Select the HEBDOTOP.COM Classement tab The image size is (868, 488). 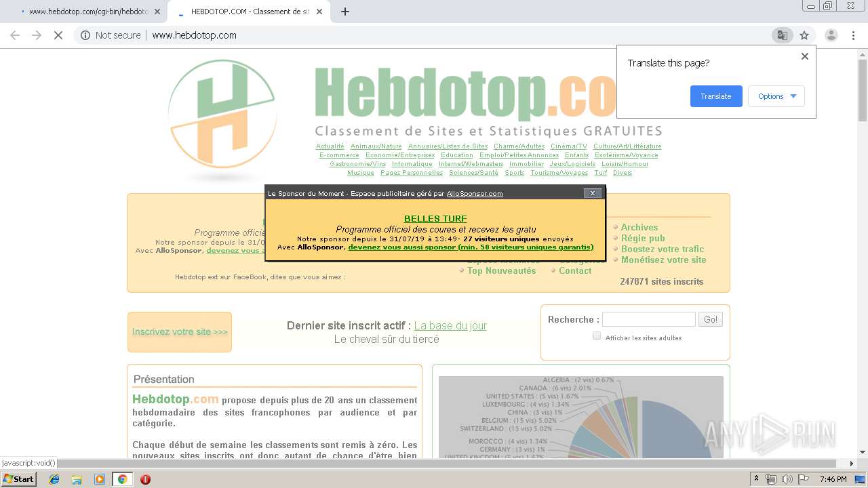248,12
